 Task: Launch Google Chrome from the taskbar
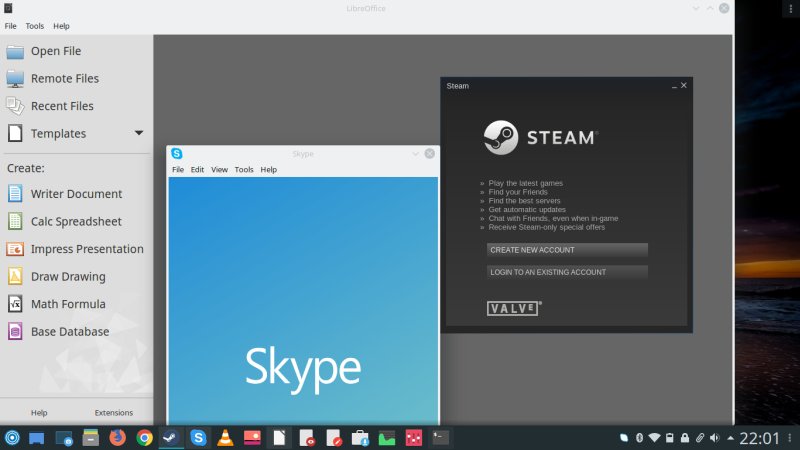click(145, 437)
